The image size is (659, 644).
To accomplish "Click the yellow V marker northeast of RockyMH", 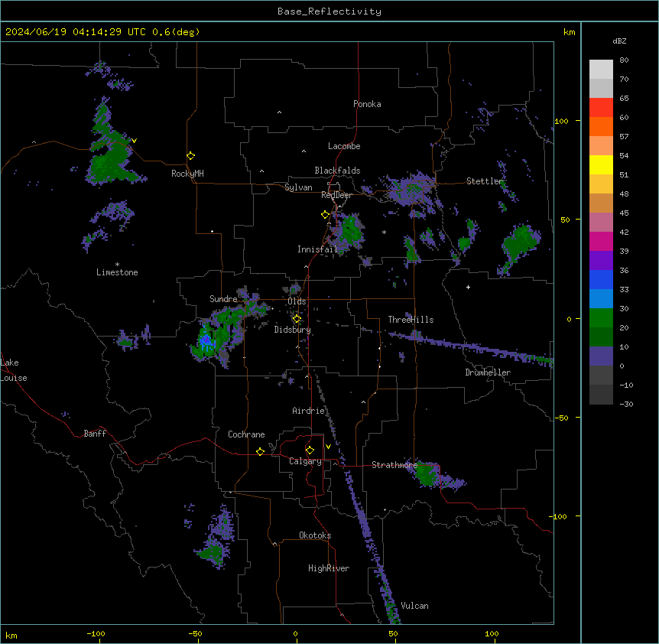I will pos(134,141).
